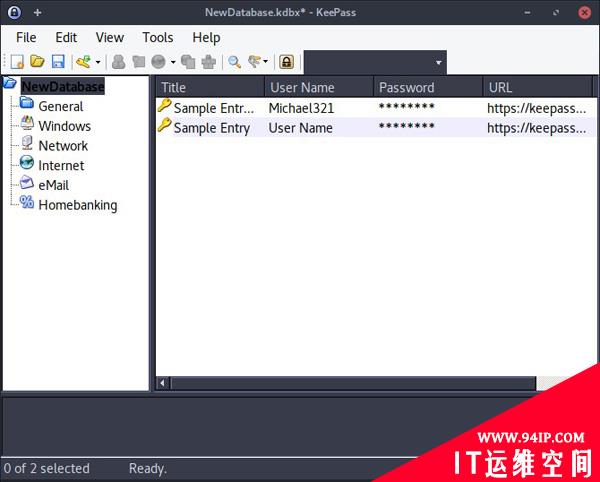Open the Edit menu
Screen dimensions: 600x482
pyautogui.click(x=66, y=37)
